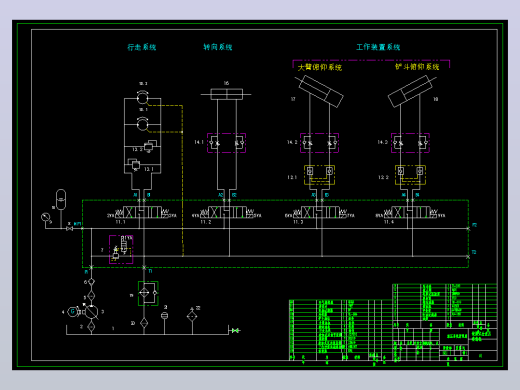Screen dimensions: 520x390
Task: Click the pressure gauge symbol labeled 9
Action: click(46, 217)
